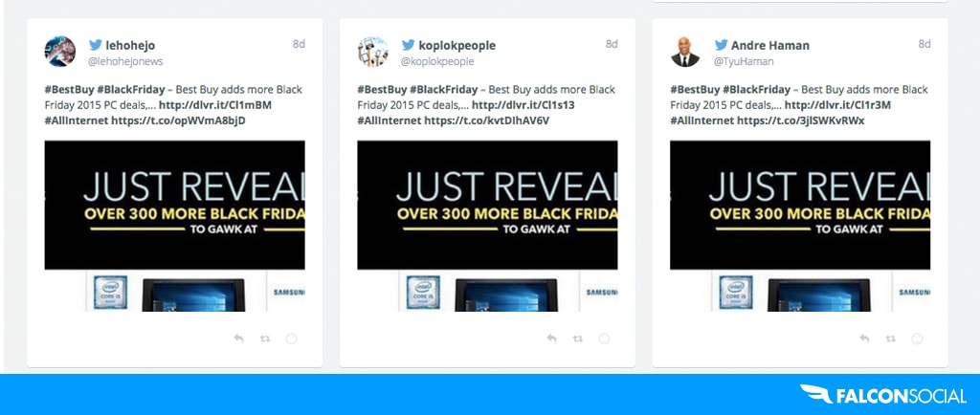Click the circle icon on koplokpeople's tweet

pyautogui.click(x=605, y=339)
